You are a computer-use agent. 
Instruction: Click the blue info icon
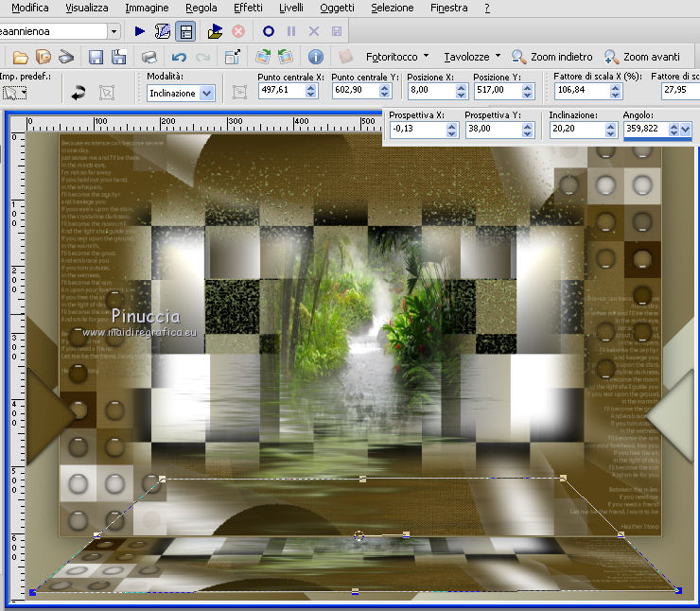click(x=316, y=58)
